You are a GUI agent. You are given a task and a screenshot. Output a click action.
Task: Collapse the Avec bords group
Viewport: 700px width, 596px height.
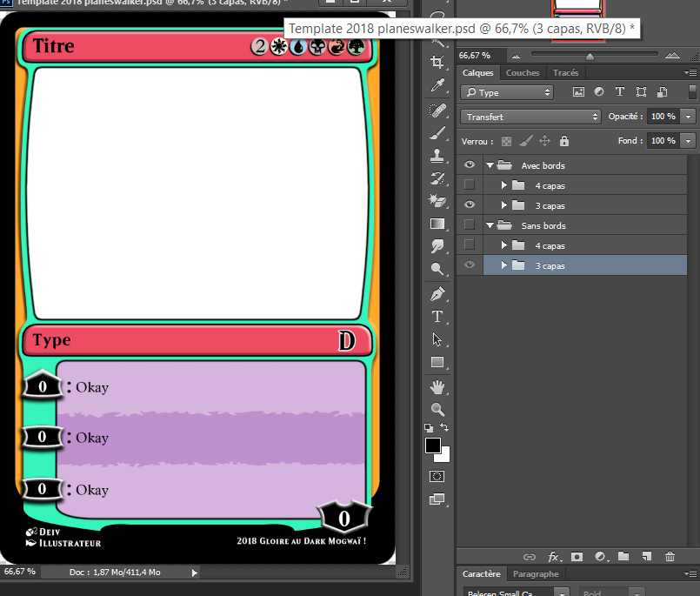point(490,165)
